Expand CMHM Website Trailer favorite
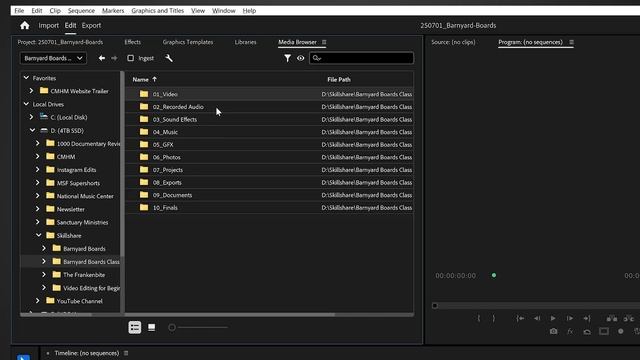 [31, 91]
